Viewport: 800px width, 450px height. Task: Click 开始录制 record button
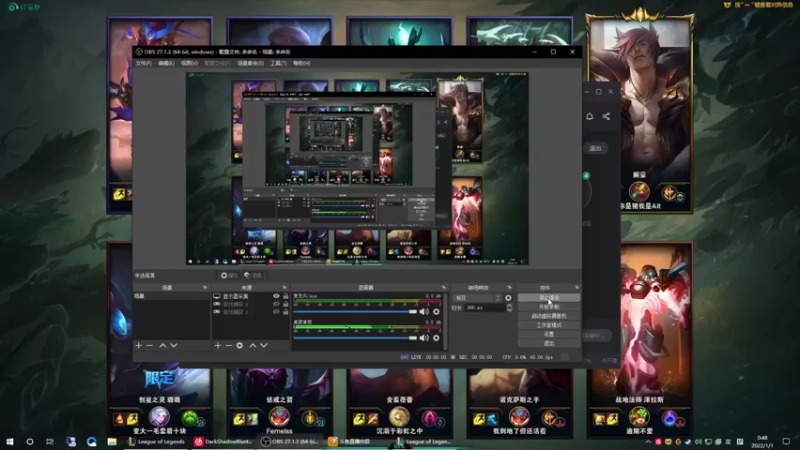tap(549, 307)
